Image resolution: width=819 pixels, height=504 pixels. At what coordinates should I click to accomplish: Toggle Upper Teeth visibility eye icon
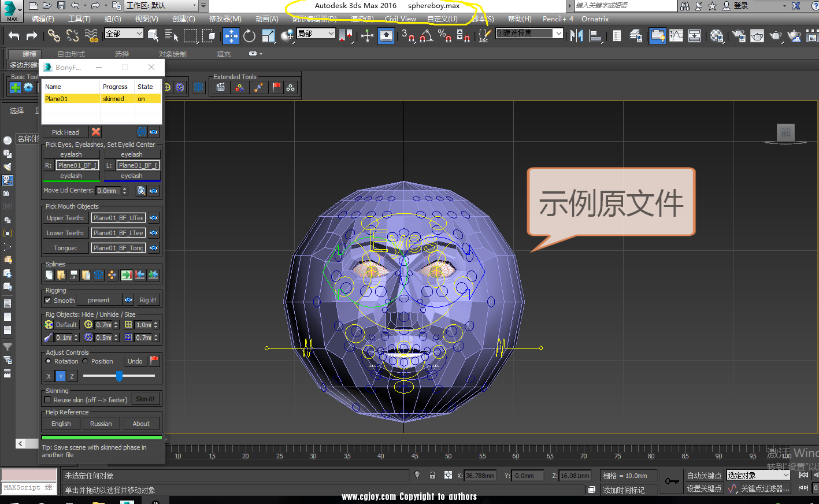pyautogui.click(x=154, y=218)
